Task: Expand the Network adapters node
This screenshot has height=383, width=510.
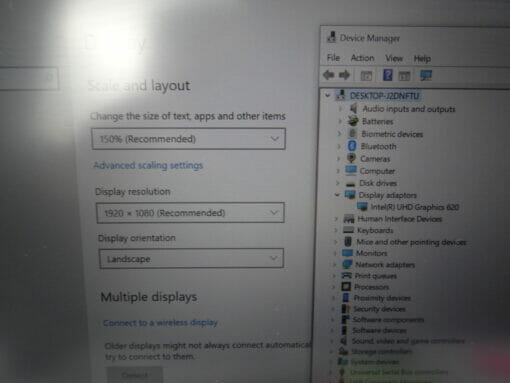Action: 334,265
